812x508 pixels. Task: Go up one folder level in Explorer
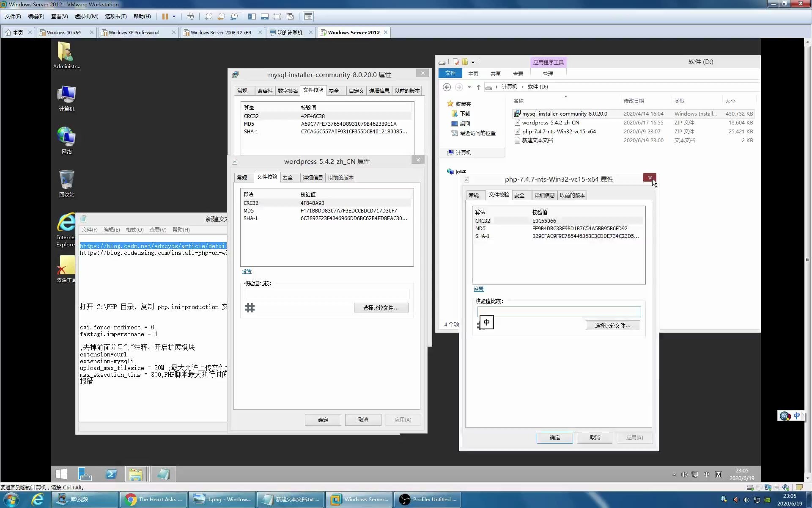point(479,87)
